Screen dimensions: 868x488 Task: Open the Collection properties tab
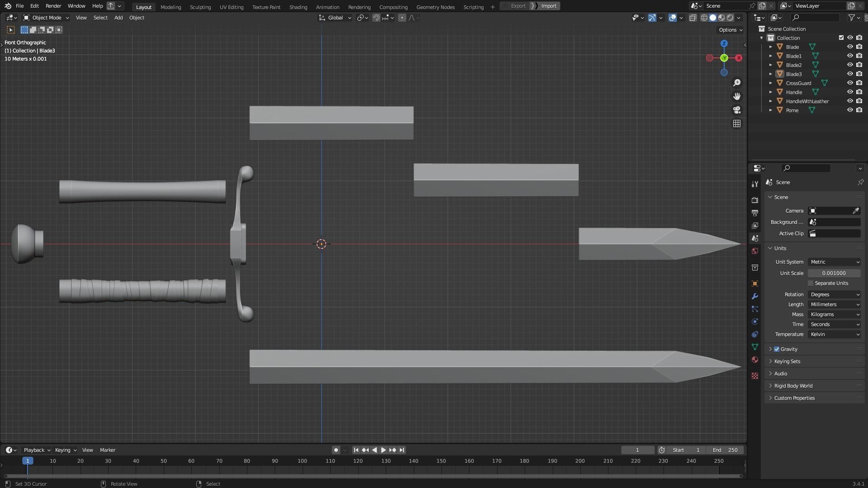point(755,268)
